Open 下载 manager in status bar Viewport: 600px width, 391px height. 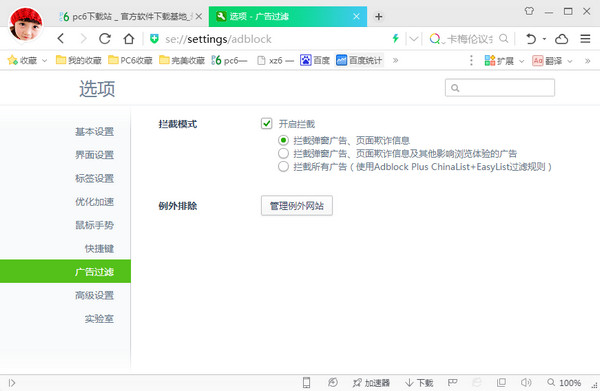point(419,383)
